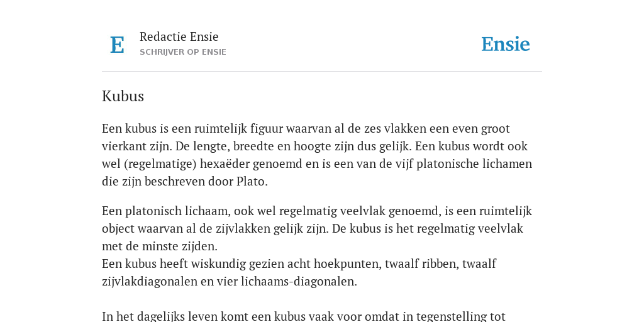Click the blue E author avatar icon

coord(117,45)
